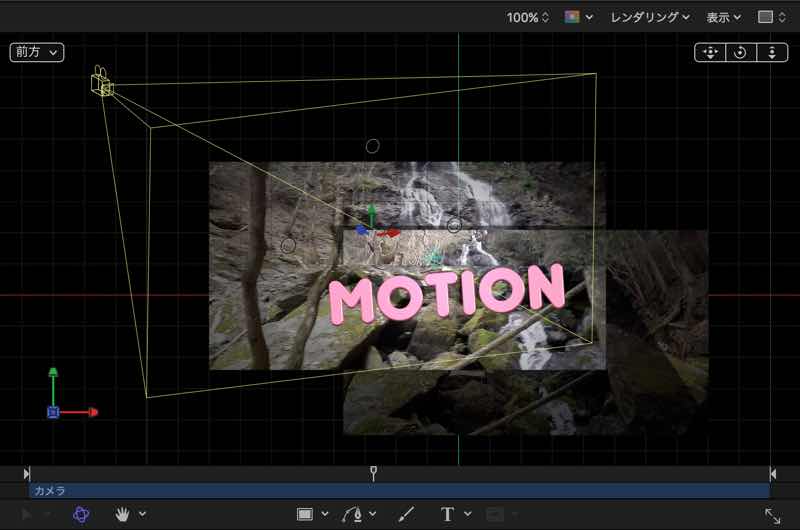Select the Text tool
The image size is (800, 530).
pos(448,514)
